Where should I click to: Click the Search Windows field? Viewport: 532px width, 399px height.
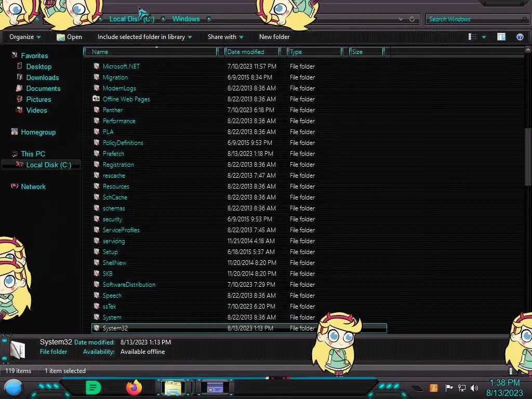click(x=478, y=19)
